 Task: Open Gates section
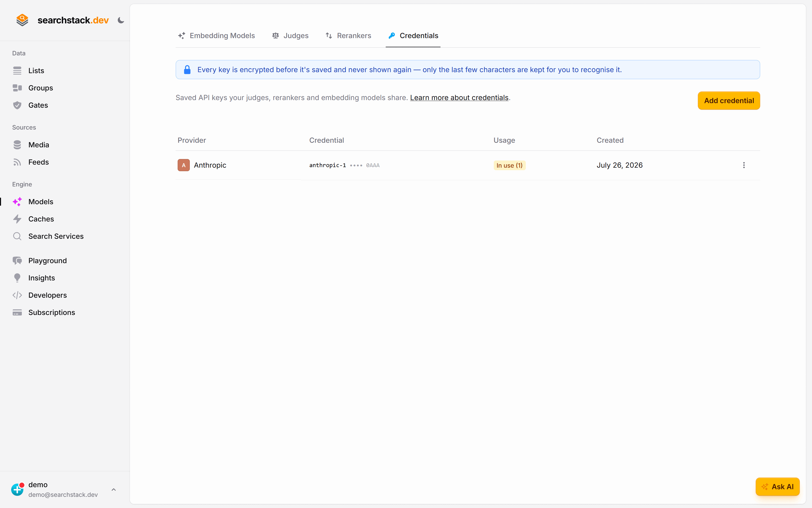(x=38, y=105)
